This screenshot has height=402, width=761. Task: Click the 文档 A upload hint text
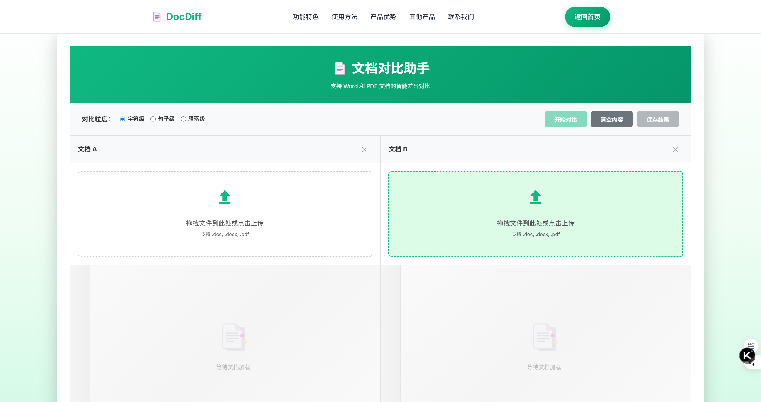[x=225, y=223]
